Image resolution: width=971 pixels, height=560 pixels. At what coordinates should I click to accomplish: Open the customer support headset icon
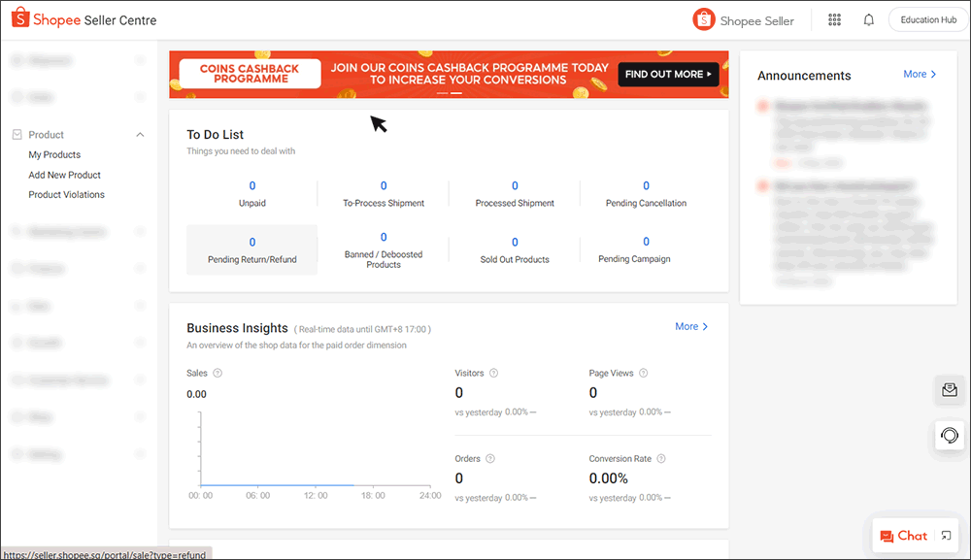tap(949, 435)
